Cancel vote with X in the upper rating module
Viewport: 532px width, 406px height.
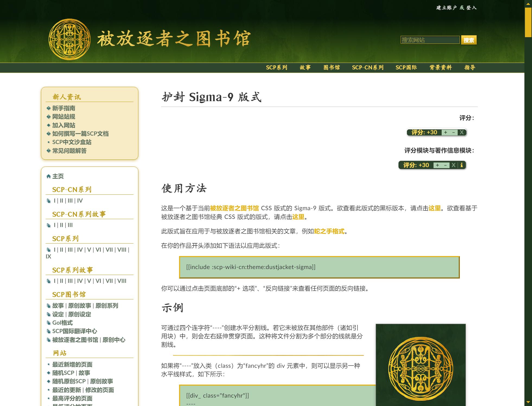coord(461,132)
